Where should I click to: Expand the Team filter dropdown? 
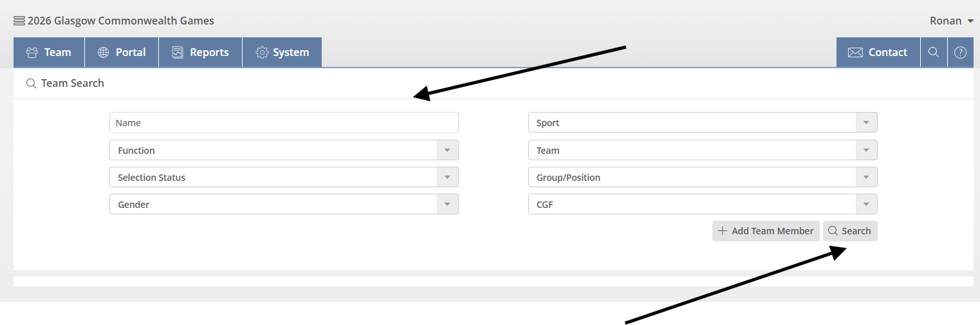866,150
